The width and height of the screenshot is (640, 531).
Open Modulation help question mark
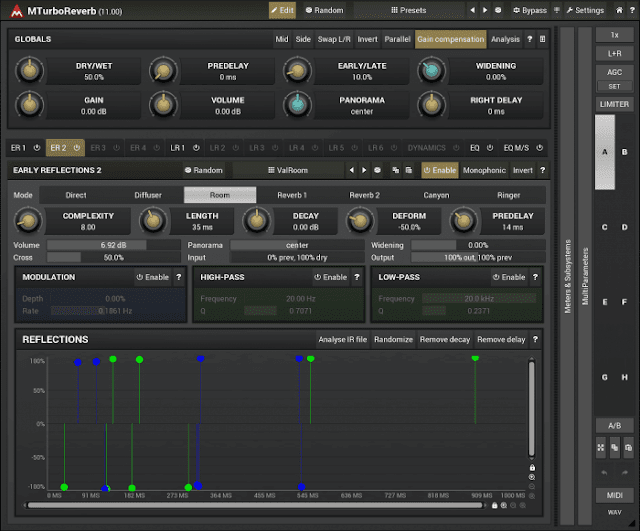178,277
